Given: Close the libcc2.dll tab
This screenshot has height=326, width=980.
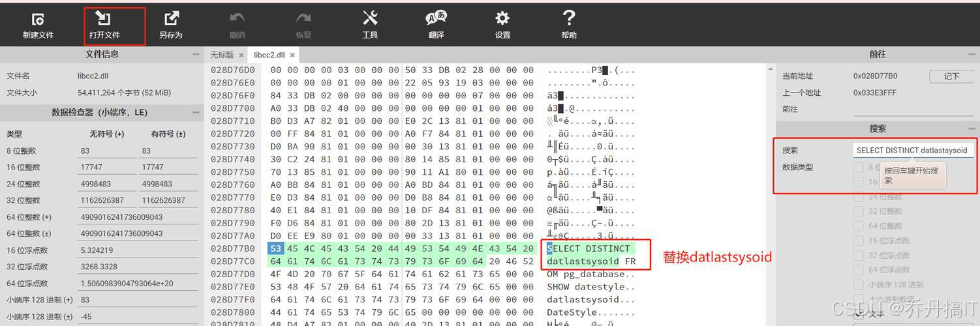Looking at the screenshot, I should point(292,55).
